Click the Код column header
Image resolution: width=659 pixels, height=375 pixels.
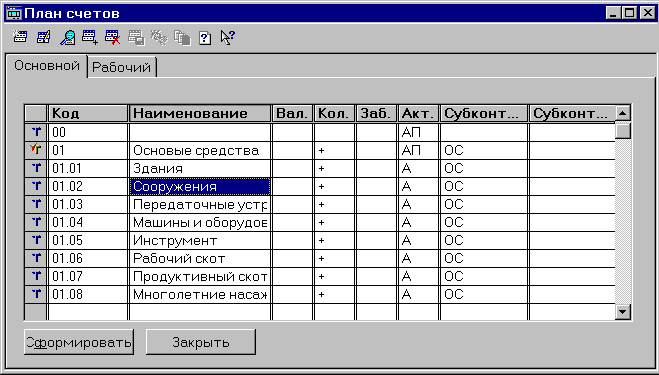88,114
